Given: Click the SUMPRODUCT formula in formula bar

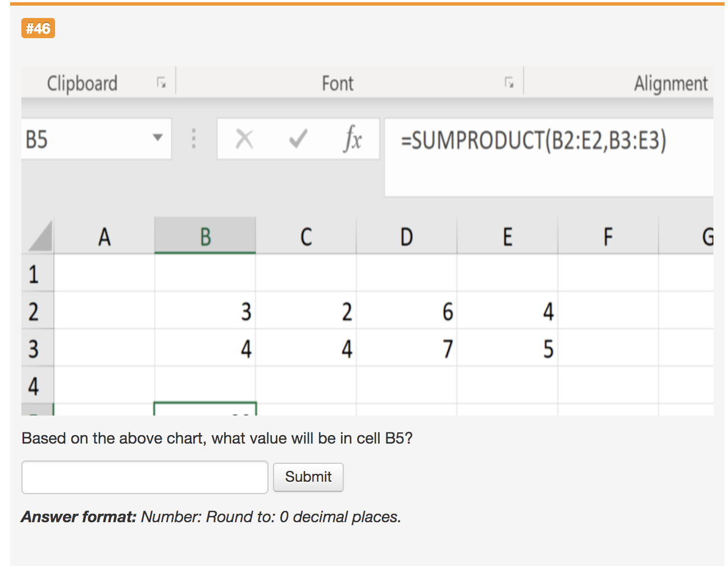Looking at the screenshot, I should point(534,139).
